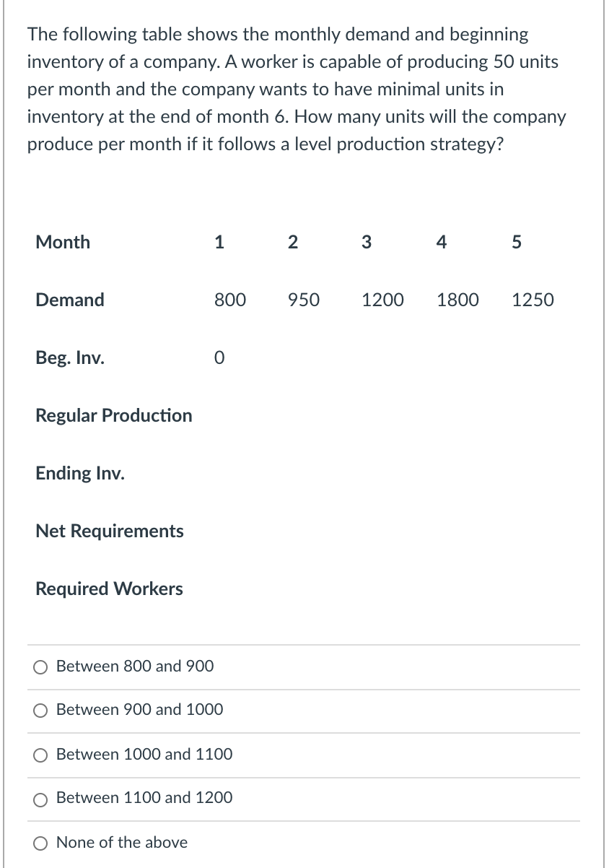Click the beginning inventory value 0

(x=219, y=357)
